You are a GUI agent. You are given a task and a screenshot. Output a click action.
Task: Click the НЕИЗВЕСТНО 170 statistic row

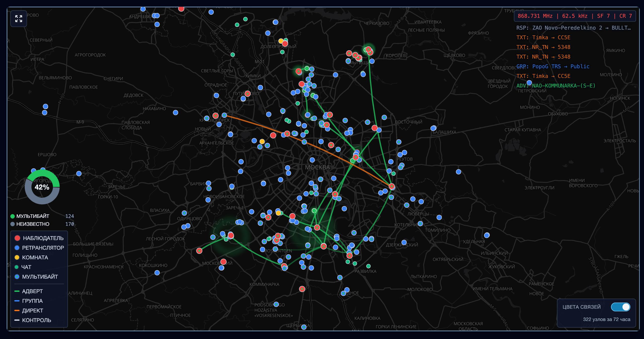click(x=42, y=224)
